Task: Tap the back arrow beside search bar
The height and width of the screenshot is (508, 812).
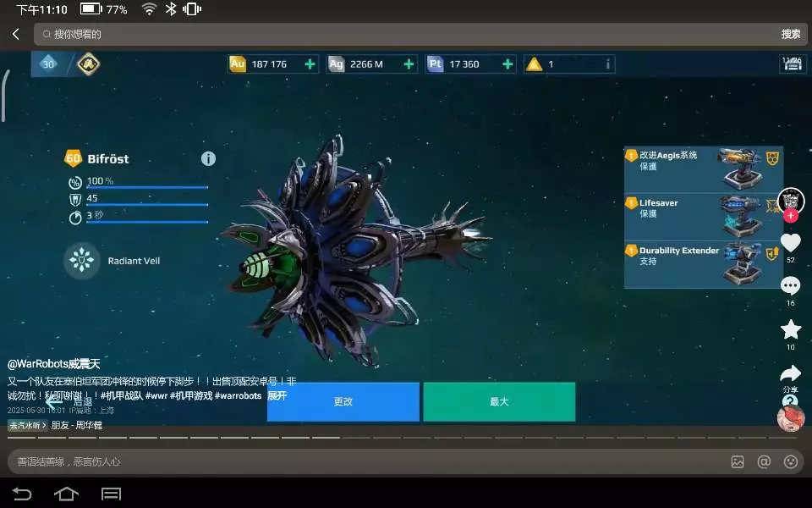Action: [16, 34]
